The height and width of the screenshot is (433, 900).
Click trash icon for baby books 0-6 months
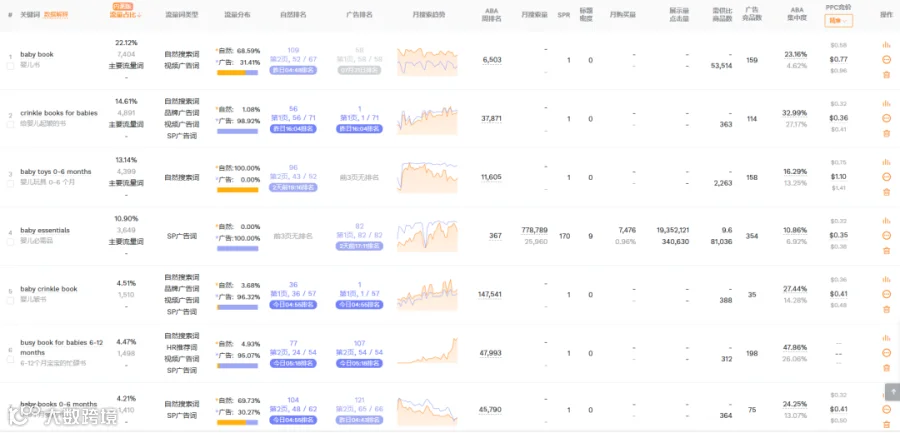(886, 424)
